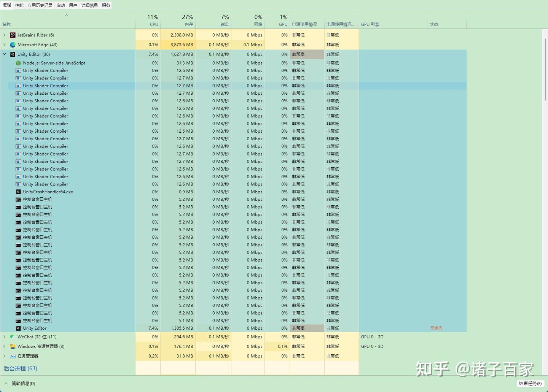Click the WeChat process icon
This screenshot has height=392, width=548.
(13, 337)
